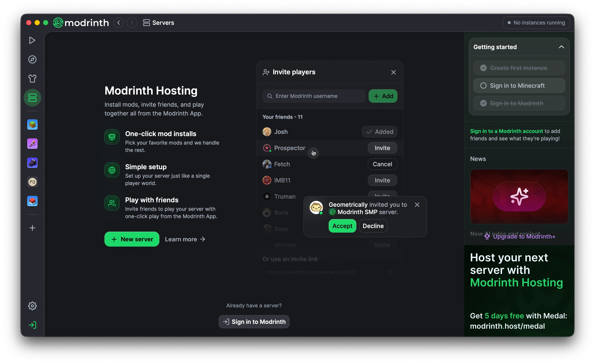This screenshot has height=364, width=595.
Task: Click the One-click mod installs icon
Action: [112, 137]
